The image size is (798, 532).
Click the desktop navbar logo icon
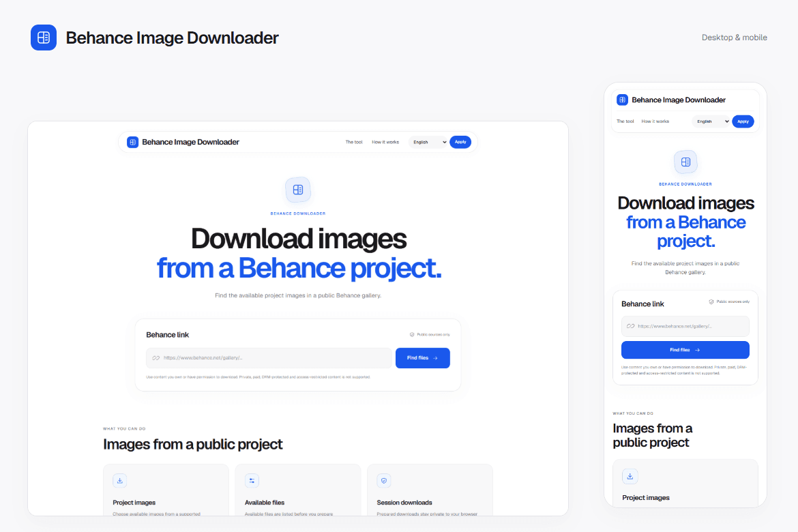point(132,142)
